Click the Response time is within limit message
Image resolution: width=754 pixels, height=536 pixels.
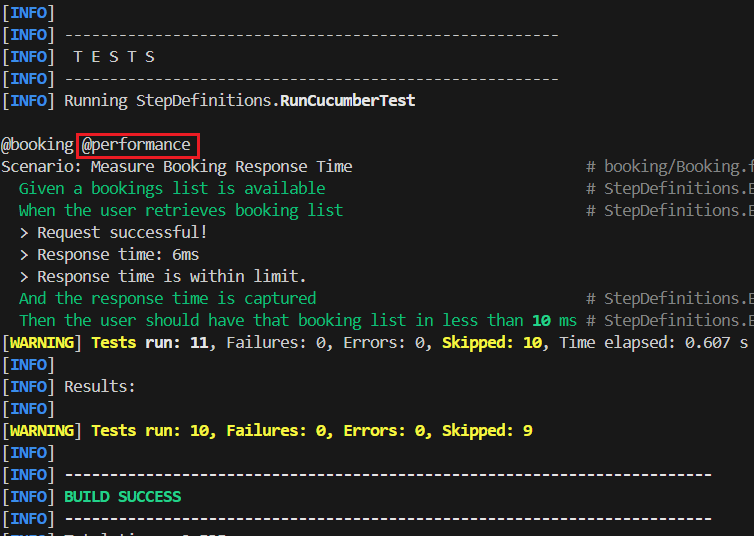pos(171,276)
